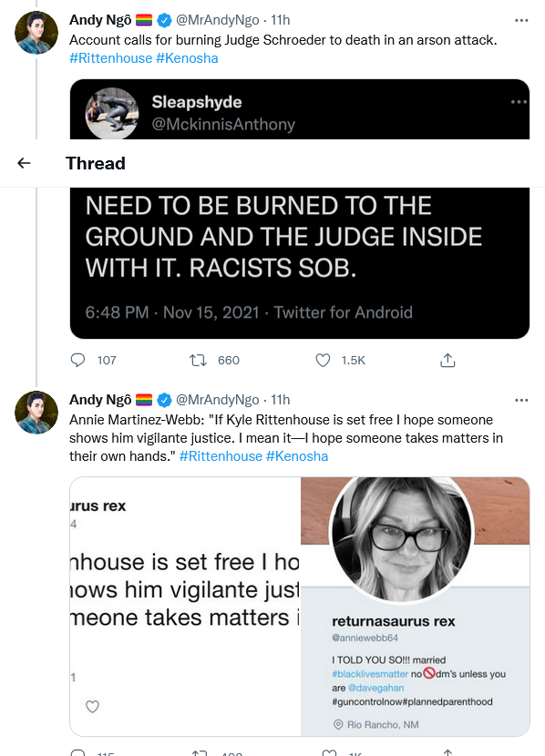
Task: Click the heart icon in the embedded screenshot
Action: pyautogui.click(x=92, y=706)
